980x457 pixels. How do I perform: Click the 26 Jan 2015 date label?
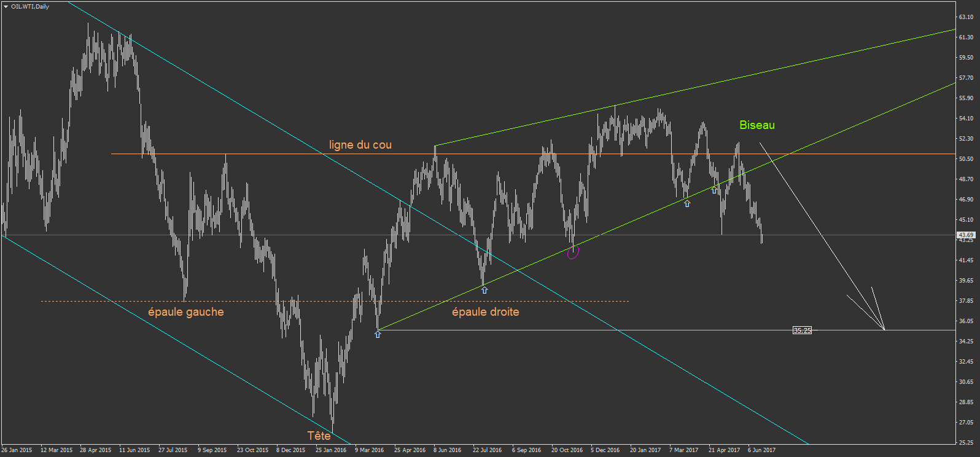(17, 450)
